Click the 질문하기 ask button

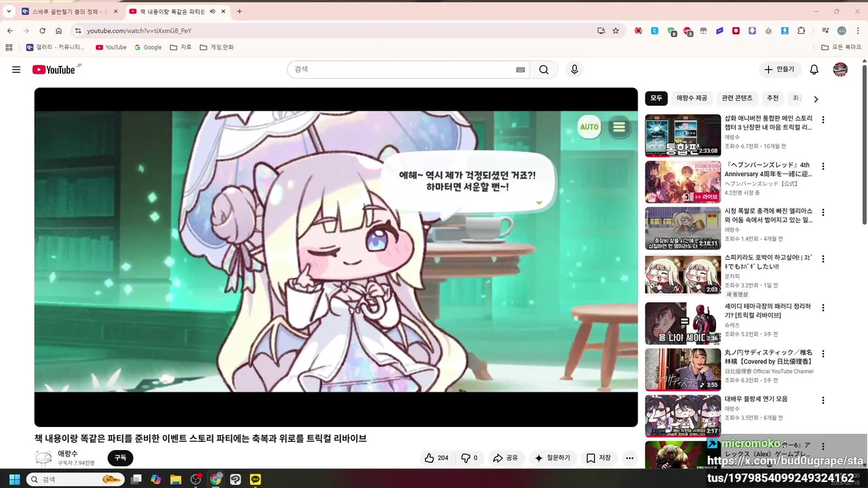553,458
